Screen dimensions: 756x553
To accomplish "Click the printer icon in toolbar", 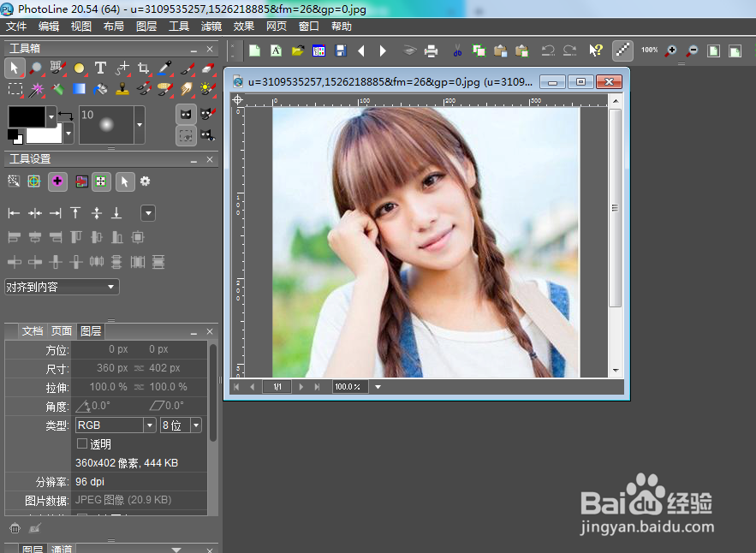I will pyautogui.click(x=431, y=51).
